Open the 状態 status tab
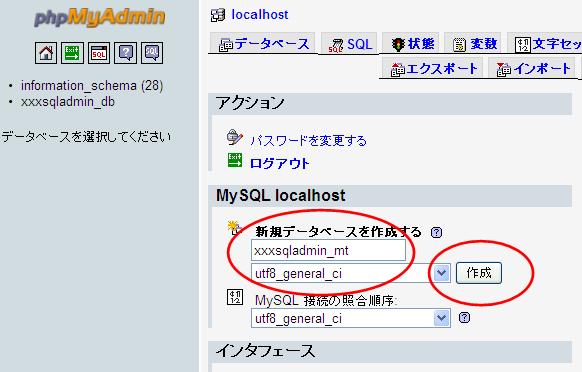Screen dimensions: 582x372 coord(411,43)
